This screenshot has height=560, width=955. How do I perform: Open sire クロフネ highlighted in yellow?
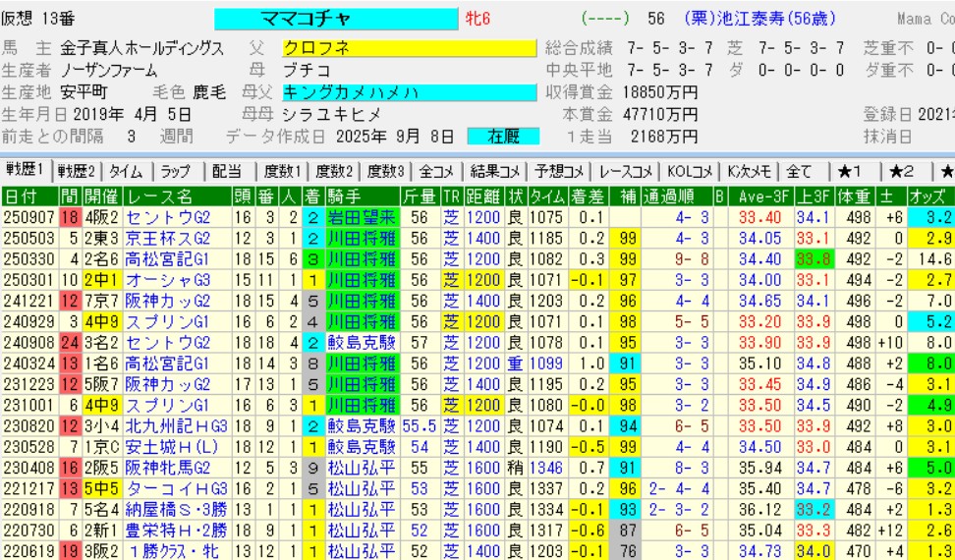(408, 48)
